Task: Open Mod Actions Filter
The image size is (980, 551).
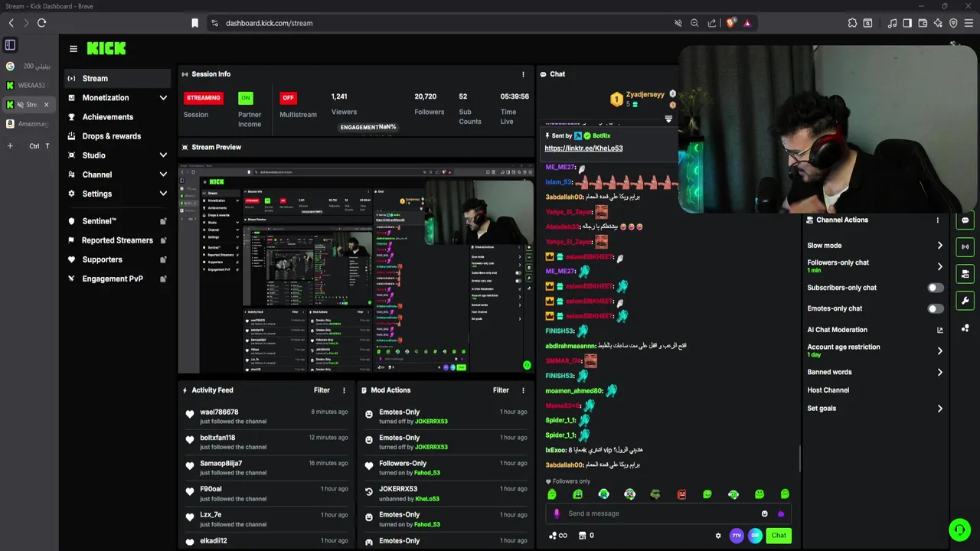Action: click(x=501, y=390)
